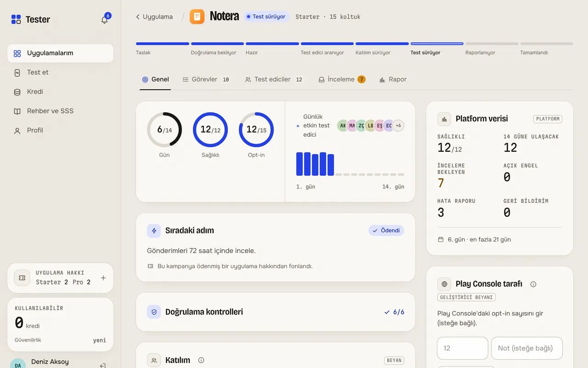This screenshot has width=588, height=368.
Task: Click the PLATFORM tag label
Action: tap(548, 119)
